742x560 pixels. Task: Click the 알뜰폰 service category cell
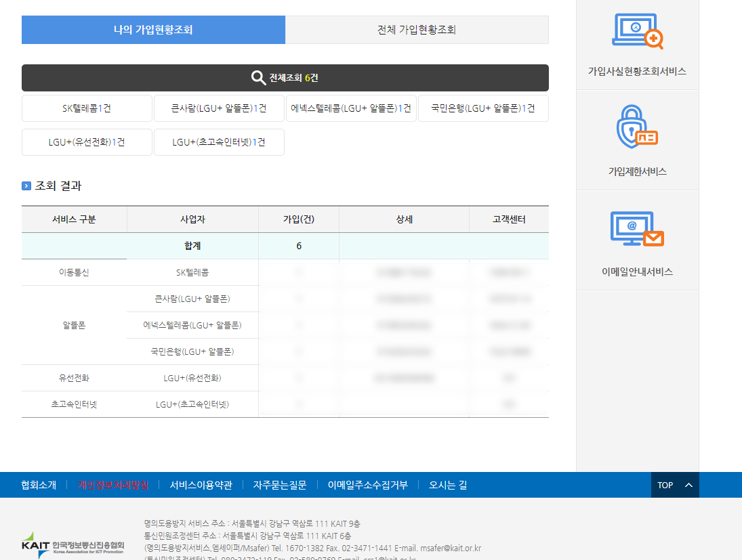[x=75, y=326]
